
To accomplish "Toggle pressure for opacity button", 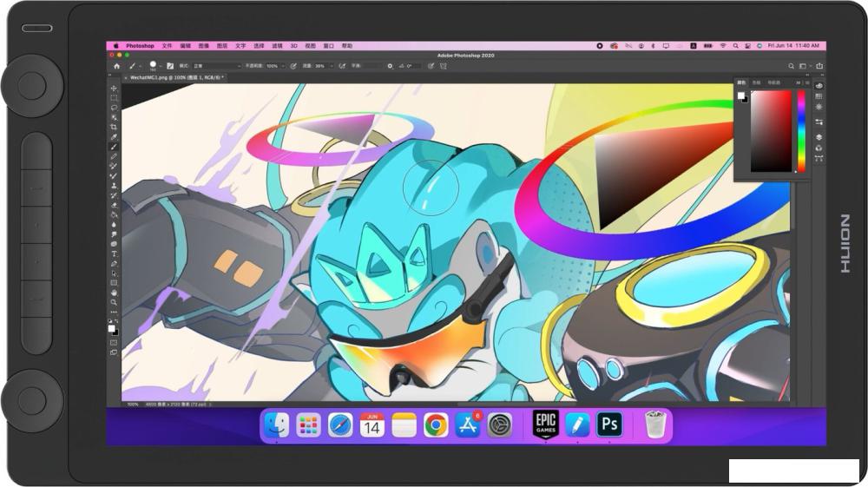I will click(x=293, y=66).
